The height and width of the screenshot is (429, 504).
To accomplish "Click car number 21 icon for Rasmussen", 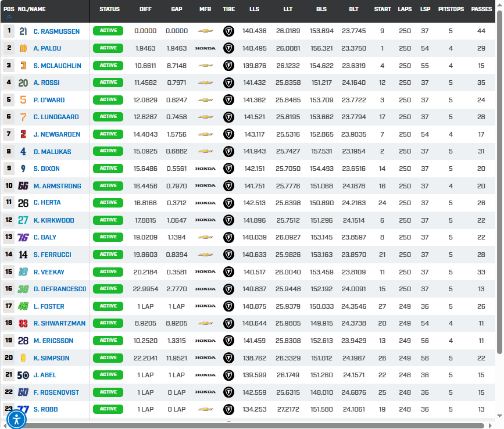I will (23, 31).
